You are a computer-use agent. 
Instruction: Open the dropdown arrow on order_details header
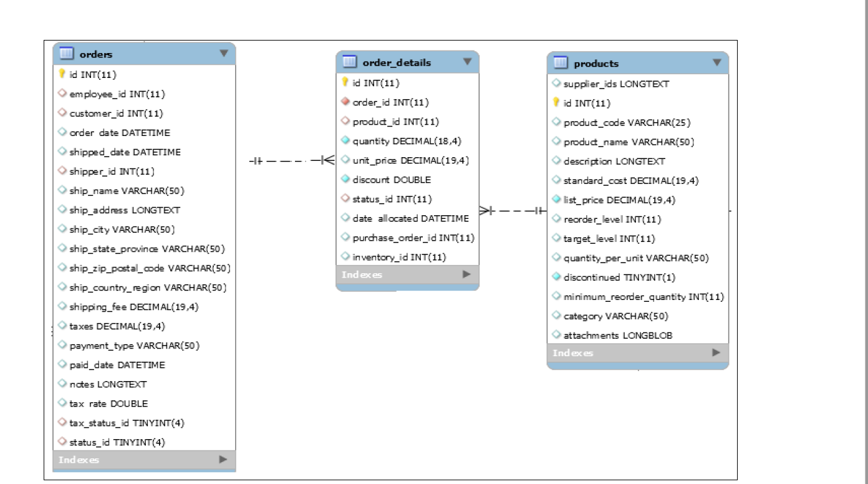pyautogui.click(x=466, y=62)
